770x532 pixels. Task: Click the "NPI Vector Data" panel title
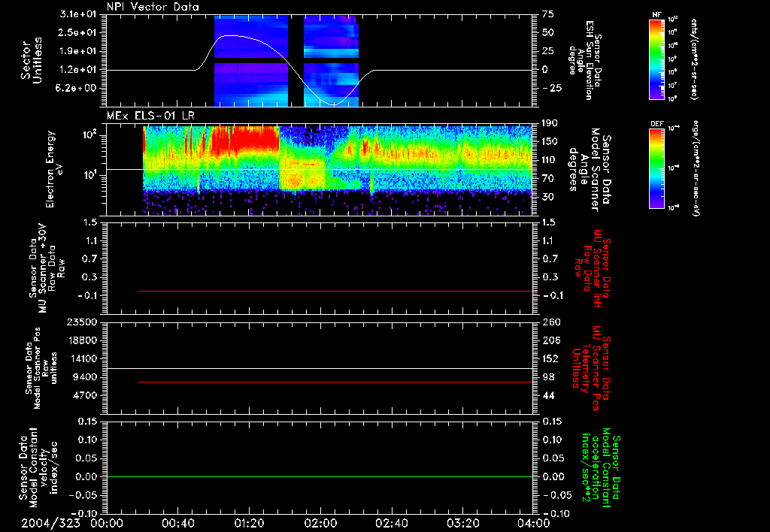click(x=153, y=7)
